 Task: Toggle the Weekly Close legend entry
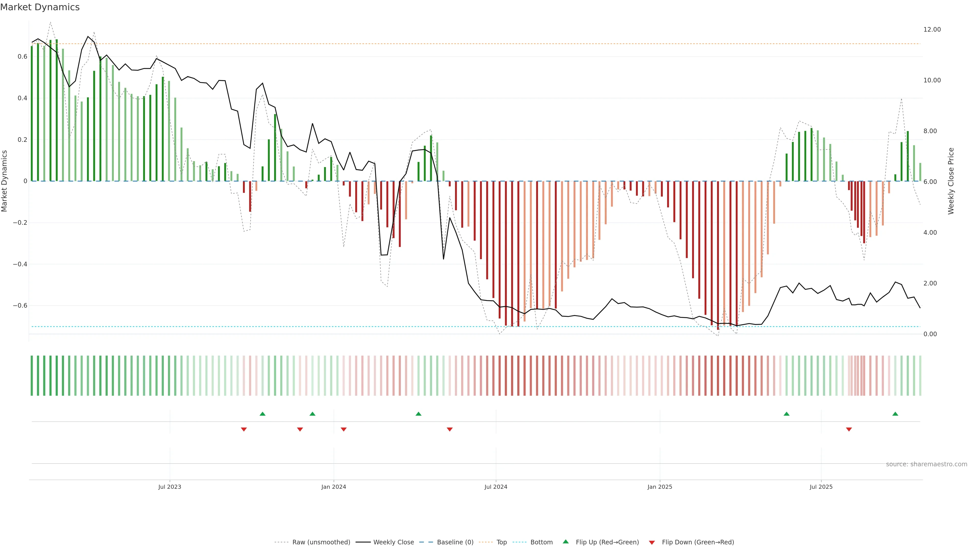(x=393, y=542)
